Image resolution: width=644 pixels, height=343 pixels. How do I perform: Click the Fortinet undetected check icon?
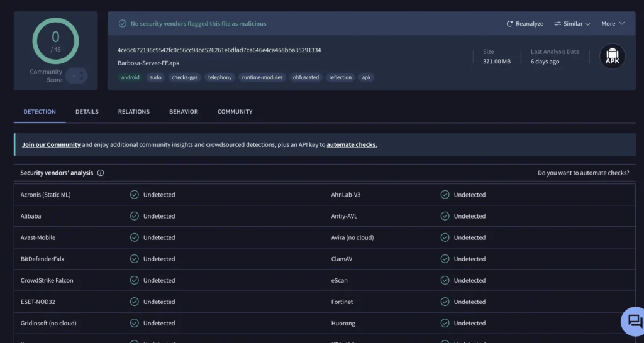click(x=445, y=302)
